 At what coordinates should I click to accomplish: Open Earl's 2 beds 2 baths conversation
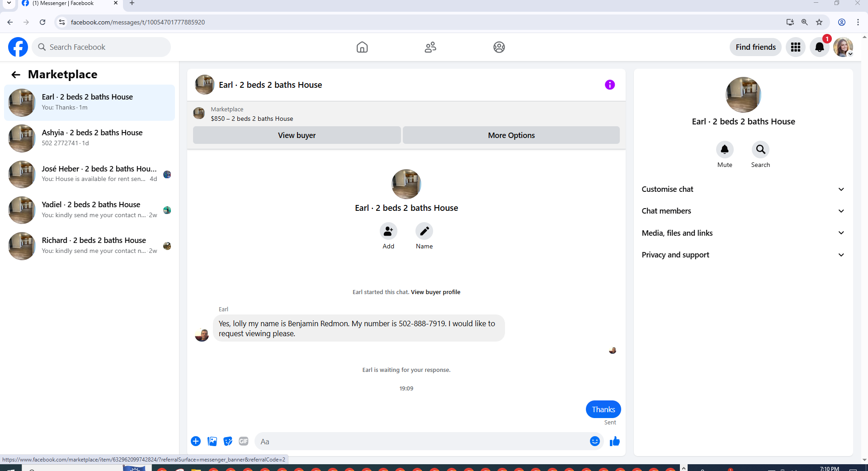(x=90, y=102)
